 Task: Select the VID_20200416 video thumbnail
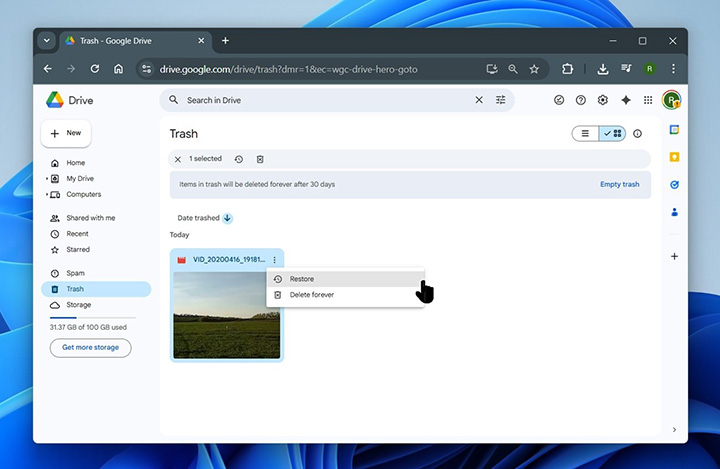227,315
